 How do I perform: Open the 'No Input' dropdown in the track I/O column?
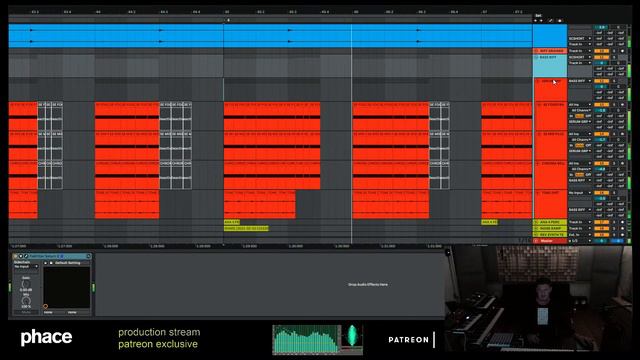pos(580,193)
